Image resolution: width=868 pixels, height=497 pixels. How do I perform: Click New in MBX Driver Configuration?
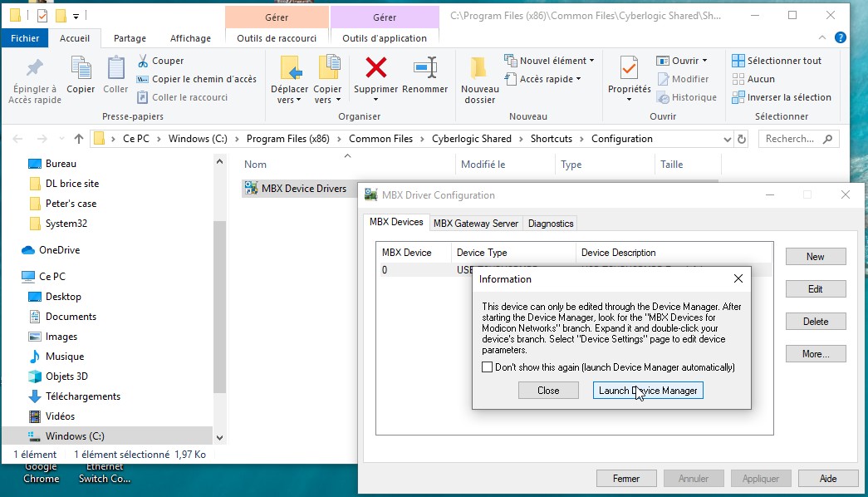[x=816, y=257]
